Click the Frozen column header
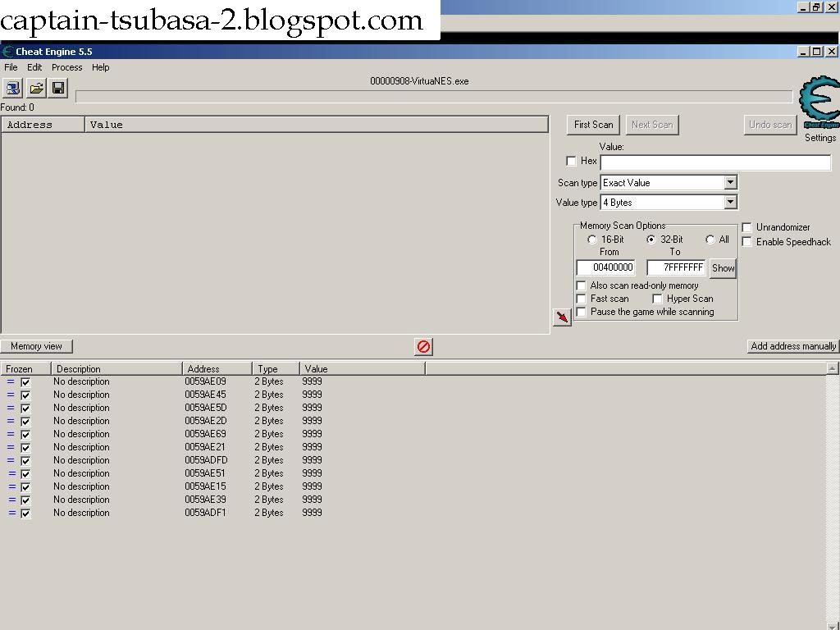The image size is (840, 630). 25,369
